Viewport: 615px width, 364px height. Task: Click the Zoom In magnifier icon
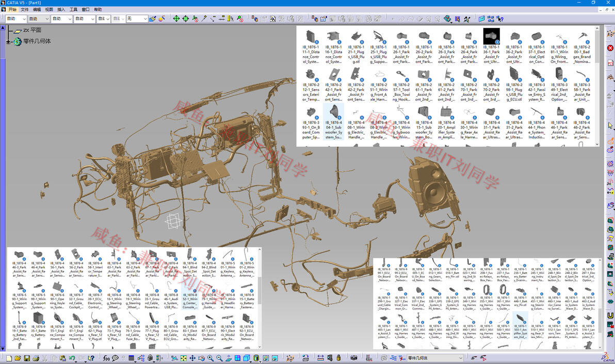pos(211,358)
